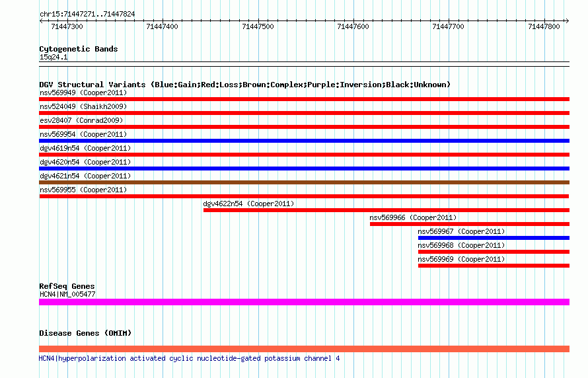Select the blue bar under dgv4620n54
Viewport: 588px width, 378px height.
point(304,169)
